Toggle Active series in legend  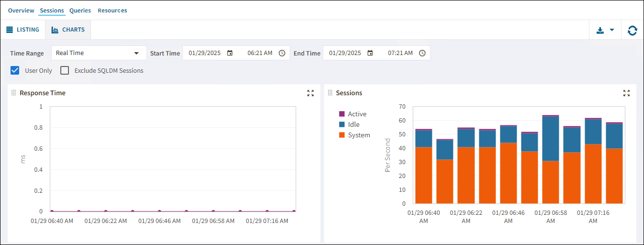click(342, 114)
